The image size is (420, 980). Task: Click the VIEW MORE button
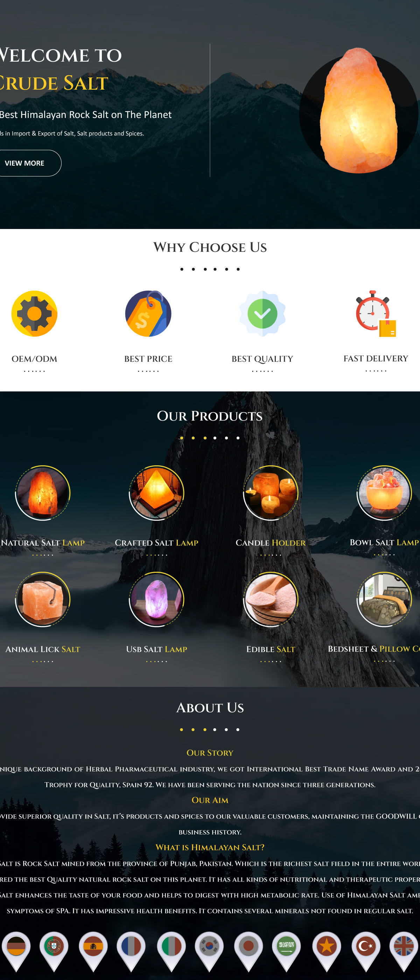click(x=26, y=163)
